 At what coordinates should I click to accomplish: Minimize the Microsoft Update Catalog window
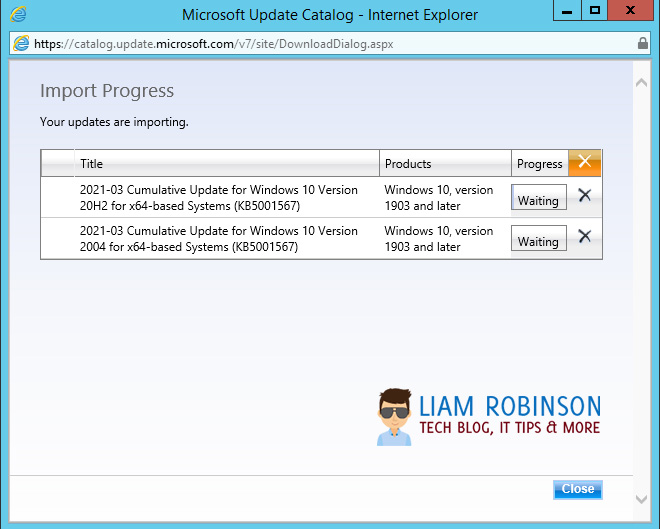pyautogui.click(x=567, y=10)
